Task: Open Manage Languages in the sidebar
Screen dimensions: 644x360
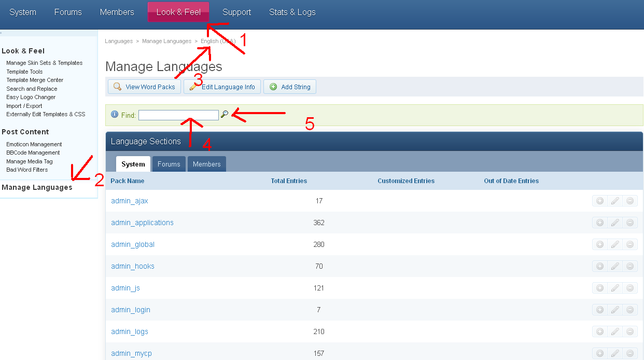Action: 37,187
